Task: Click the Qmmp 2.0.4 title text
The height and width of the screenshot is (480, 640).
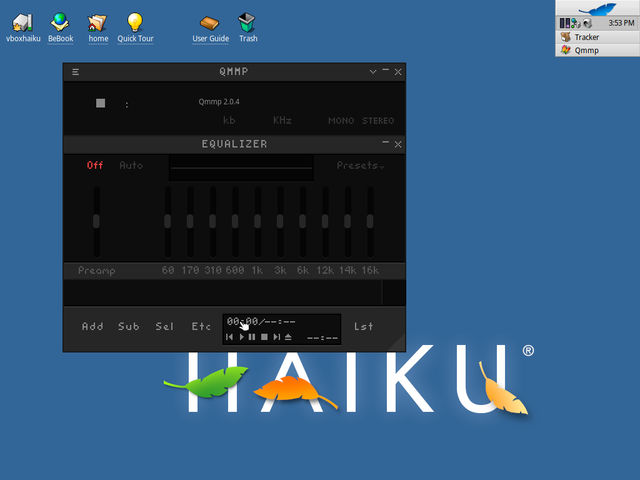Action: pos(219,102)
